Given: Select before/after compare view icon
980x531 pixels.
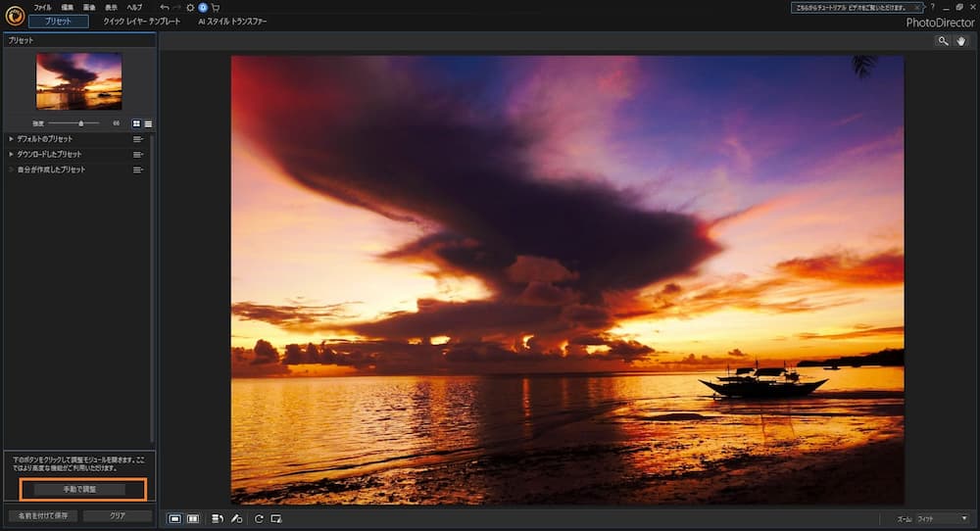Looking at the screenshot, I should point(193,518).
